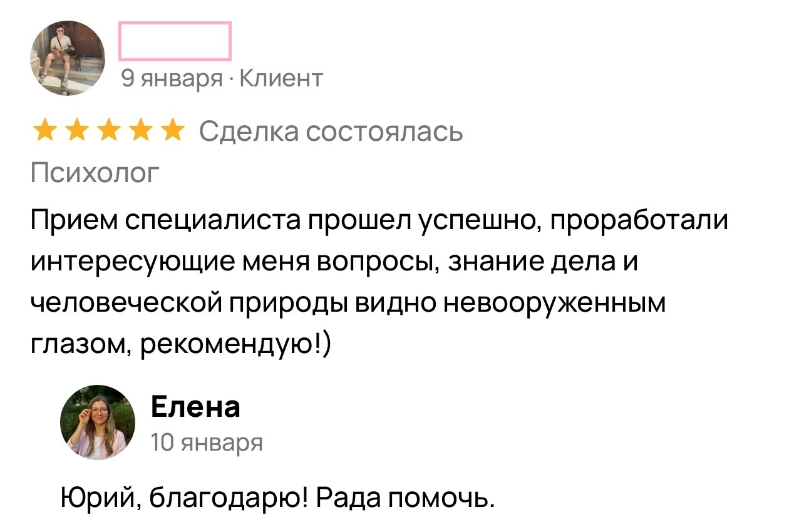Click the reply "Юрий, благодарю! Рада помочь."
Screen dimensions: 804x532
pyautogui.click(x=277, y=498)
